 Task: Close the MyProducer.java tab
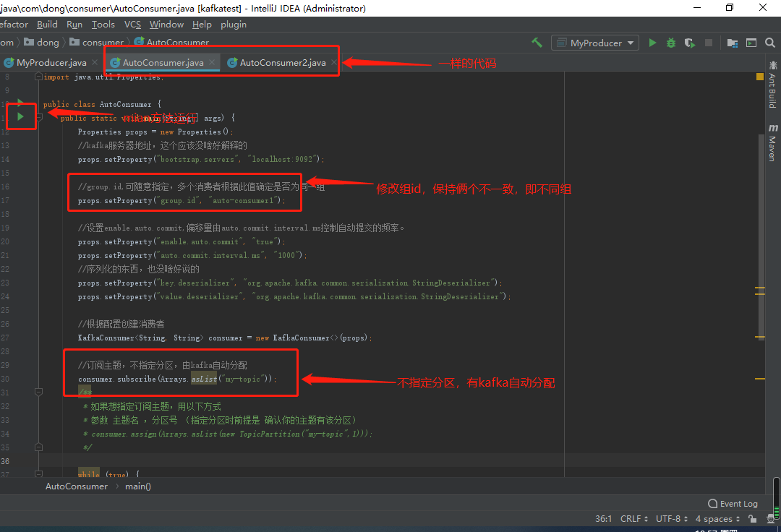[x=95, y=62]
